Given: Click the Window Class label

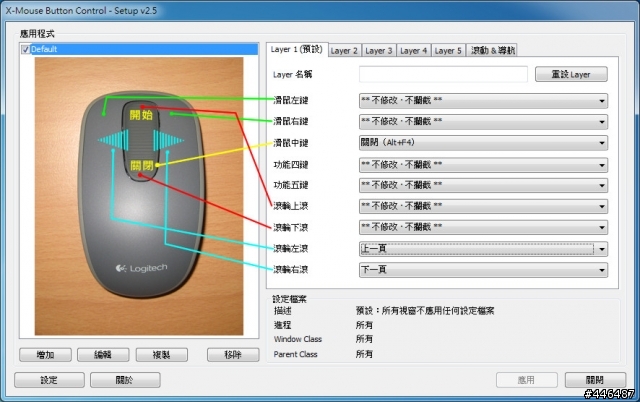Looking at the screenshot, I should point(298,339).
